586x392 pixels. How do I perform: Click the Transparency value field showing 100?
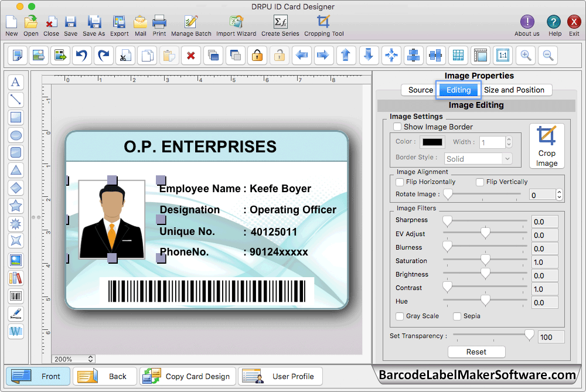pos(551,337)
